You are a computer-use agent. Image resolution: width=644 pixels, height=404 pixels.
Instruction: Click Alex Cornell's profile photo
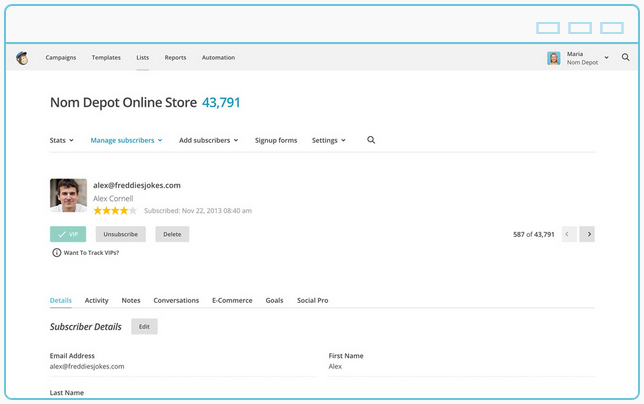(68, 195)
